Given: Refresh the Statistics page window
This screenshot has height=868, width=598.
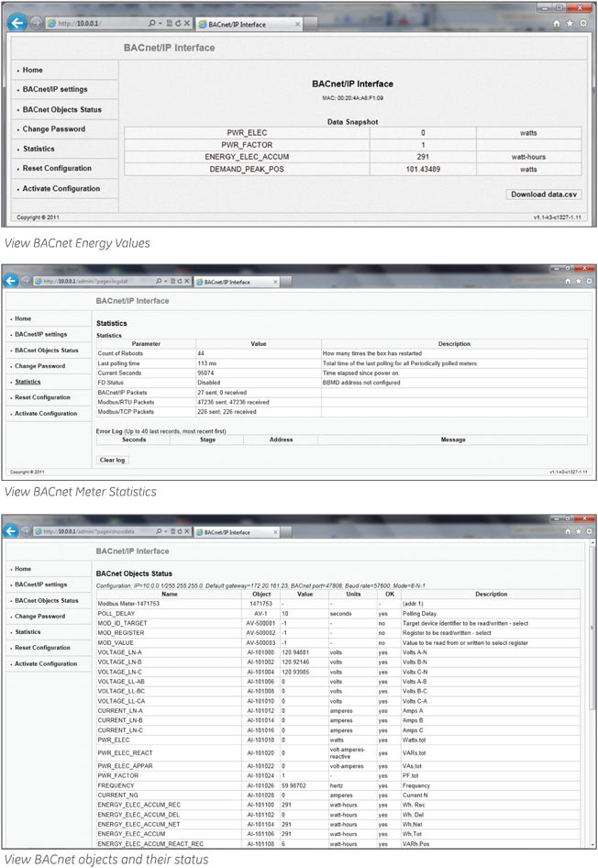Looking at the screenshot, I should click(179, 281).
